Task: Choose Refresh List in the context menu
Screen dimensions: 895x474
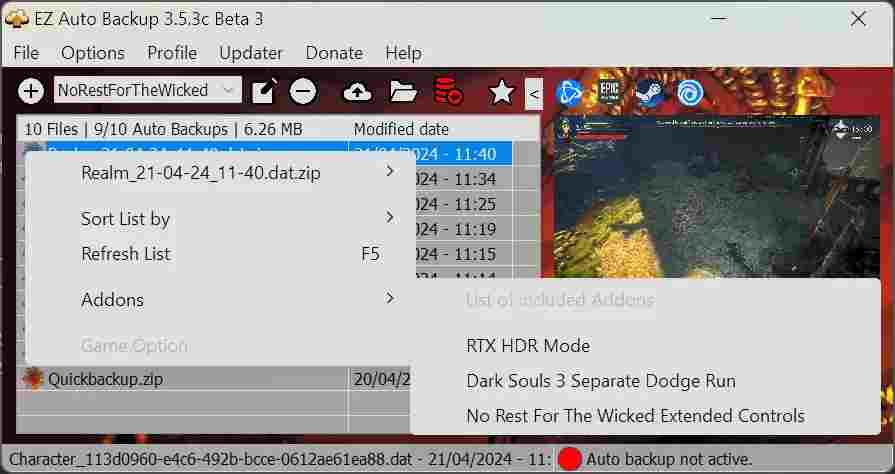Action: click(221, 254)
